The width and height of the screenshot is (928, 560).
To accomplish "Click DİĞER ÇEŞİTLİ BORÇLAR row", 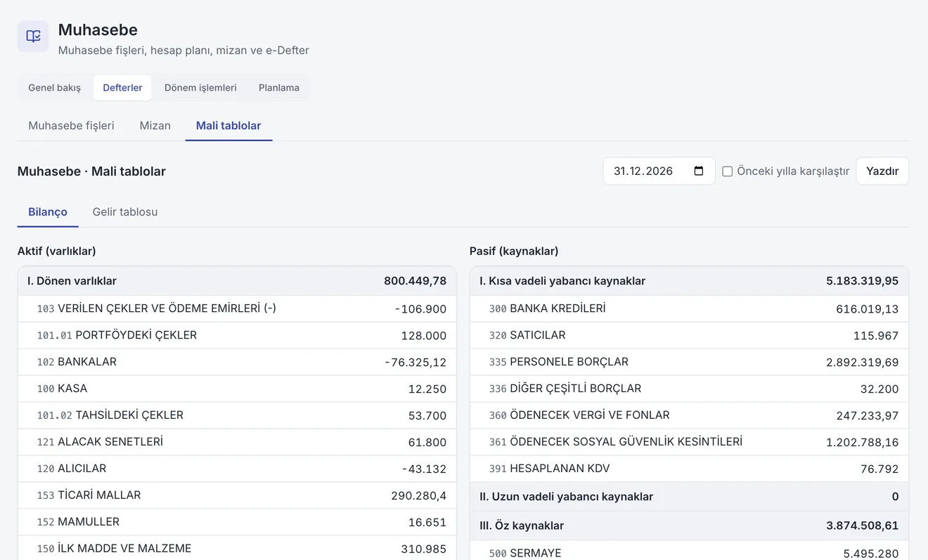I will point(689,389).
